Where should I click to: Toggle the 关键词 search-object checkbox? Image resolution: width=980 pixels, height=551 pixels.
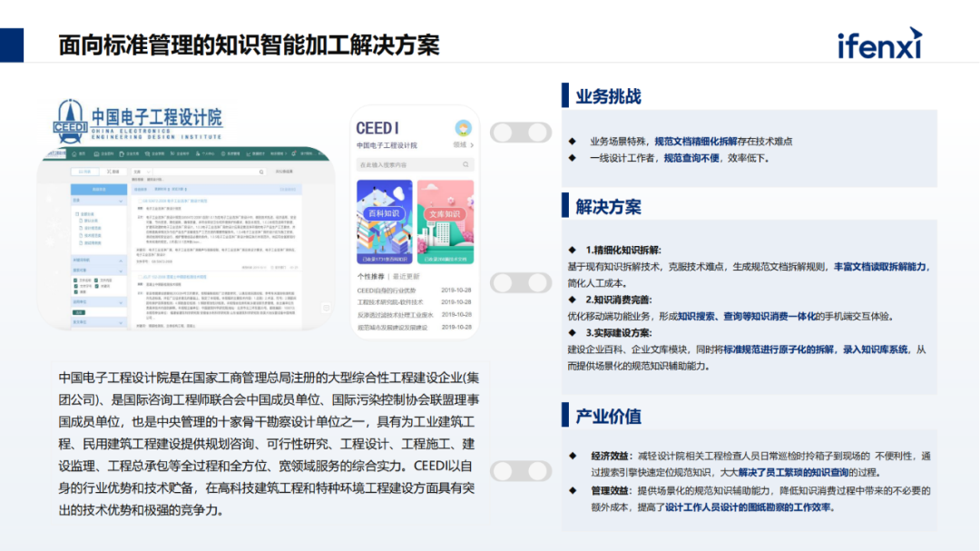tap(97, 286)
